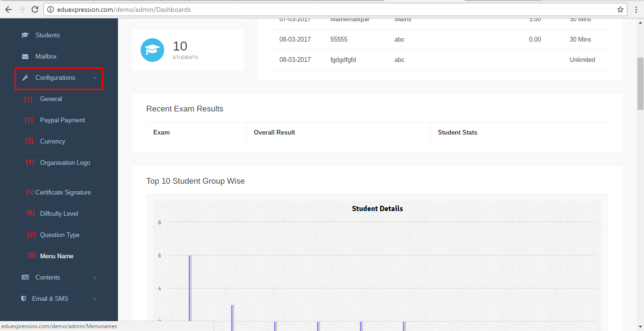The image size is (644, 331).
Task: Open Diffculty Level settings
Action: click(59, 214)
